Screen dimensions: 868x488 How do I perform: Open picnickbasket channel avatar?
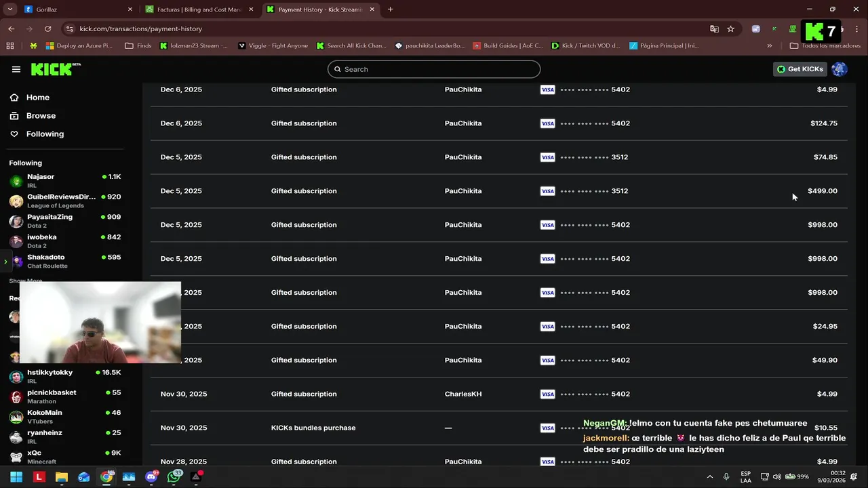[16, 397]
